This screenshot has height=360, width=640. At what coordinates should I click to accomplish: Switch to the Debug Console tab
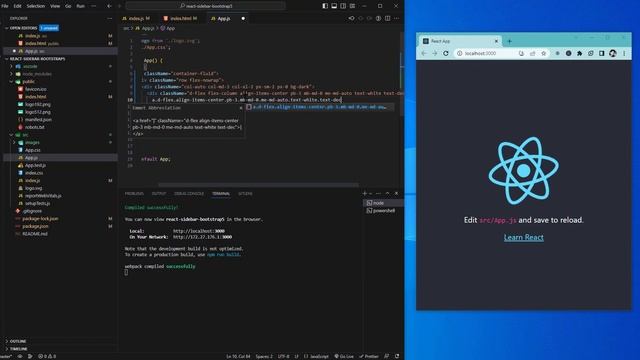tap(189, 193)
